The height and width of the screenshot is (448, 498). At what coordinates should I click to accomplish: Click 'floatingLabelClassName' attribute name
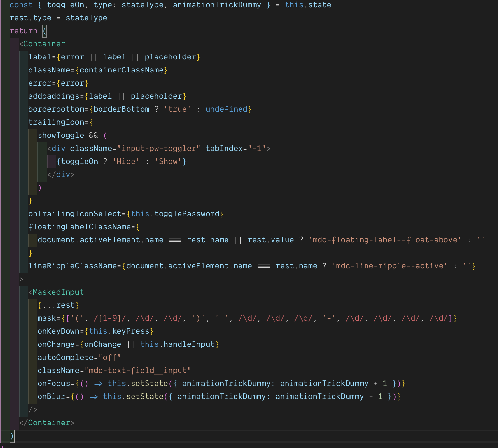80,227
